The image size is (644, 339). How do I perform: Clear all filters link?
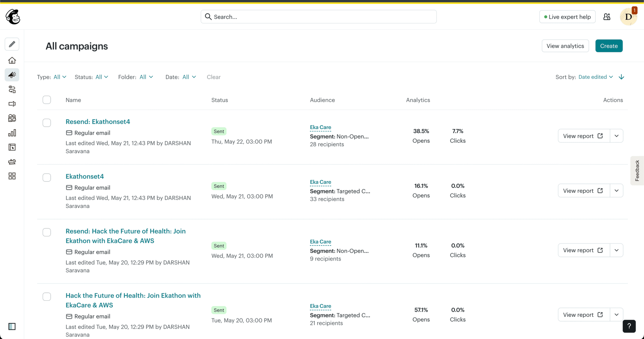(214, 77)
